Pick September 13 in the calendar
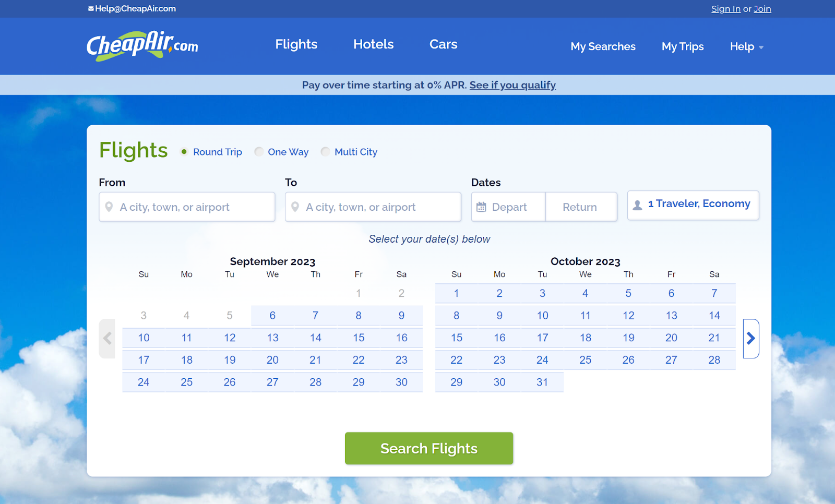Screen dimensions: 835x504 point(272,338)
